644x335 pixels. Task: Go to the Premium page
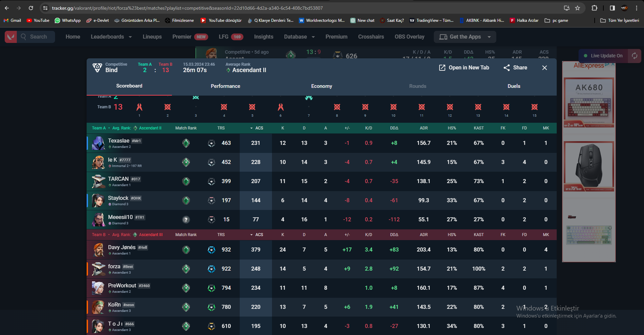(336, 37)
